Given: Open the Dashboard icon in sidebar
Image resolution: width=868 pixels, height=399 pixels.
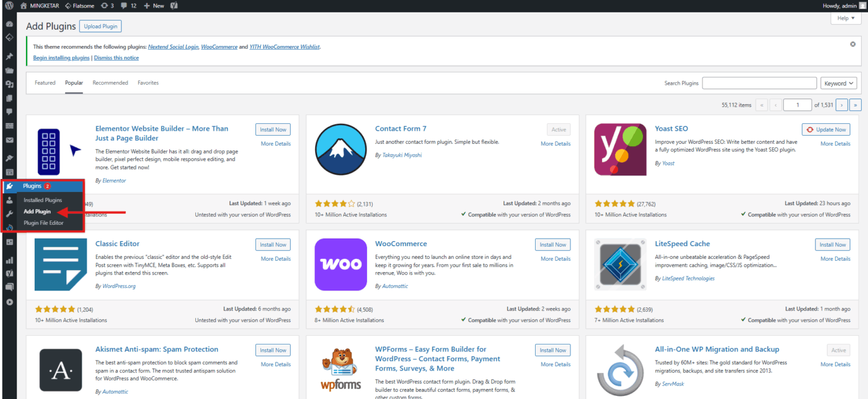Looking at the screenshot, I should (9, 24).
